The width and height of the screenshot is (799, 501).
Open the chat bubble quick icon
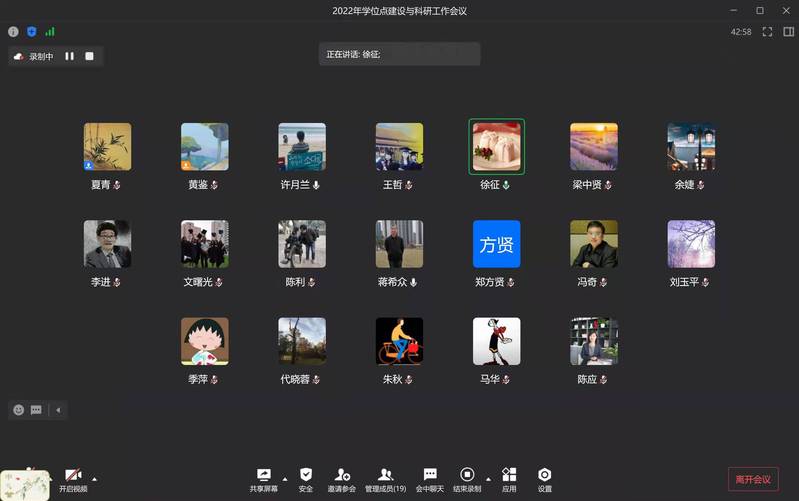point(36,410)
